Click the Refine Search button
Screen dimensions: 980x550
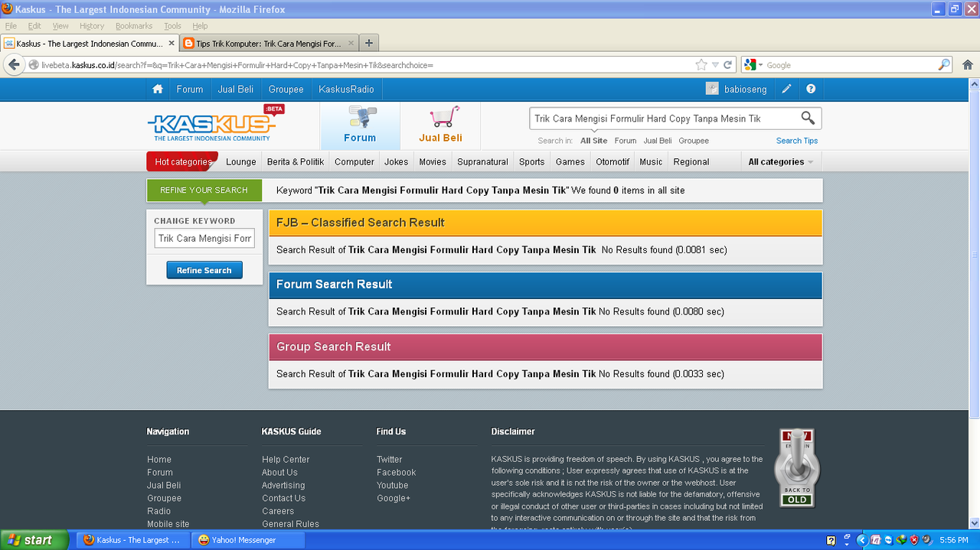coord(204,270)
